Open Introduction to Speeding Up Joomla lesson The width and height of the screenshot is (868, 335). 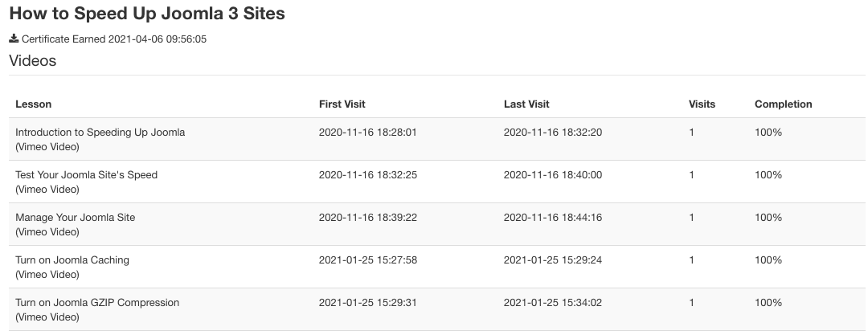100,133
